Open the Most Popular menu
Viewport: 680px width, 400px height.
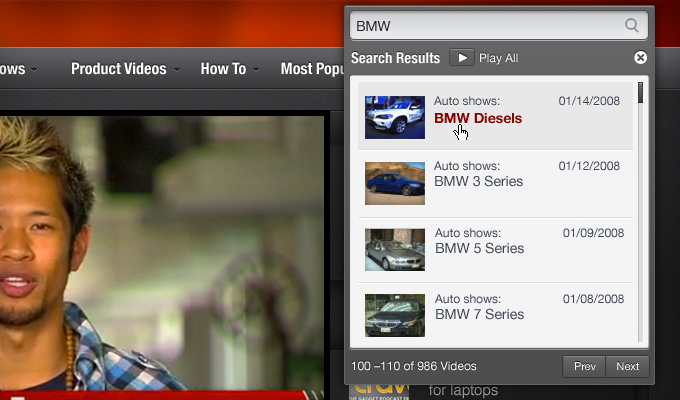pyautogui.click(x=312, y=69)
